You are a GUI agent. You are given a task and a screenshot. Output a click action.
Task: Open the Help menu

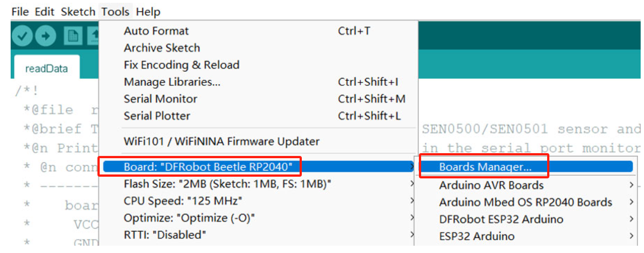[x=148, y=12]
